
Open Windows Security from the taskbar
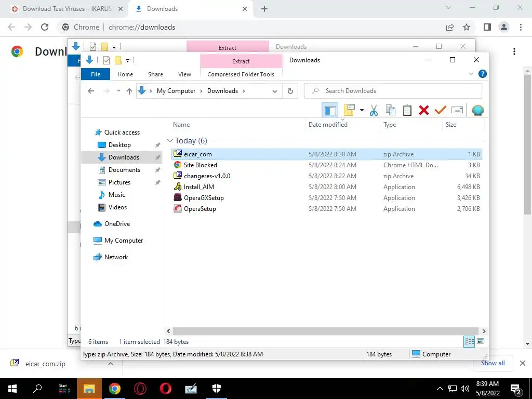217,389
